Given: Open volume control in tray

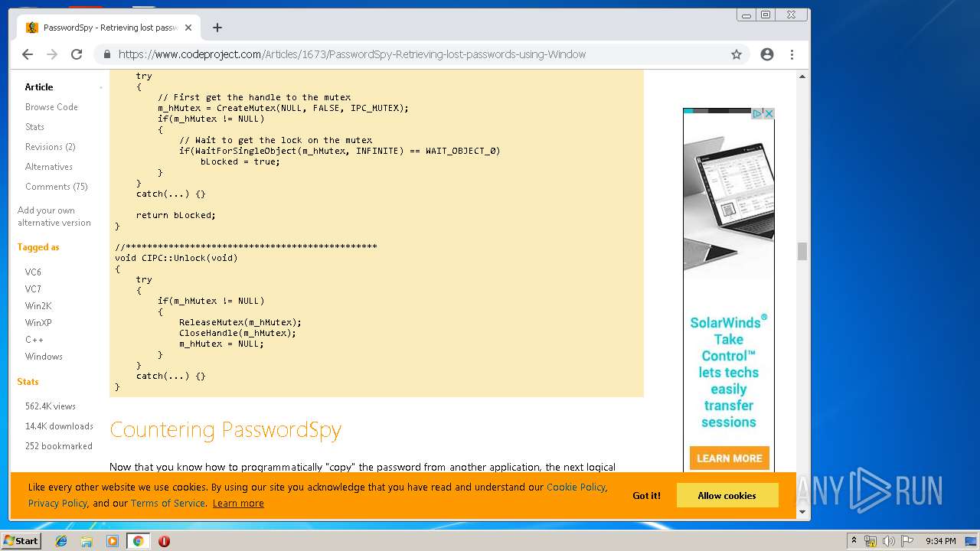Looking at the screenshot, I should pos(888,541).
